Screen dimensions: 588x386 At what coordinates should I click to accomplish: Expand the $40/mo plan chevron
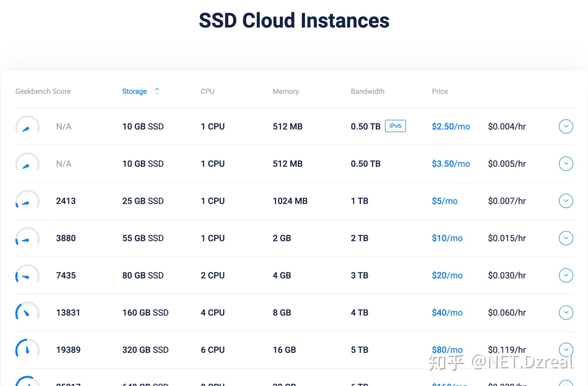(566, 313)
